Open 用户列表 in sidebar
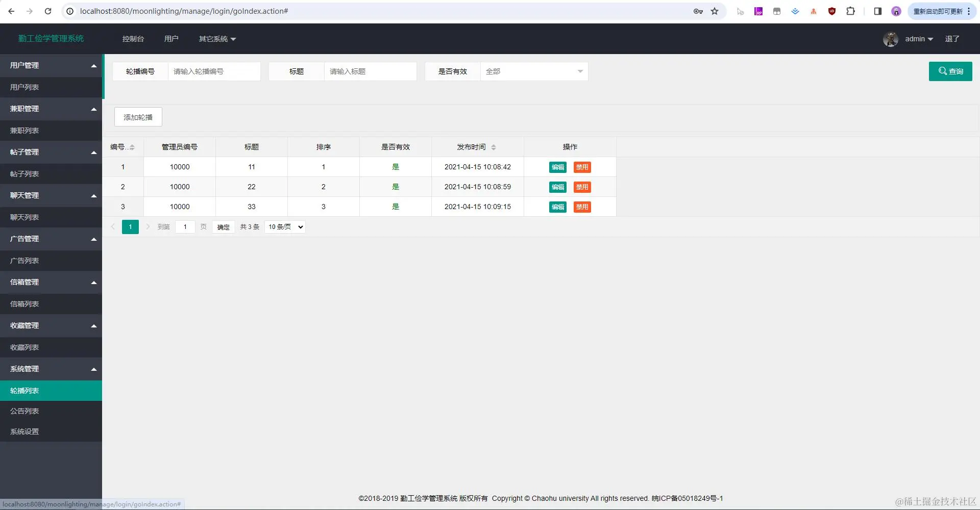 (x=51, y=87)
